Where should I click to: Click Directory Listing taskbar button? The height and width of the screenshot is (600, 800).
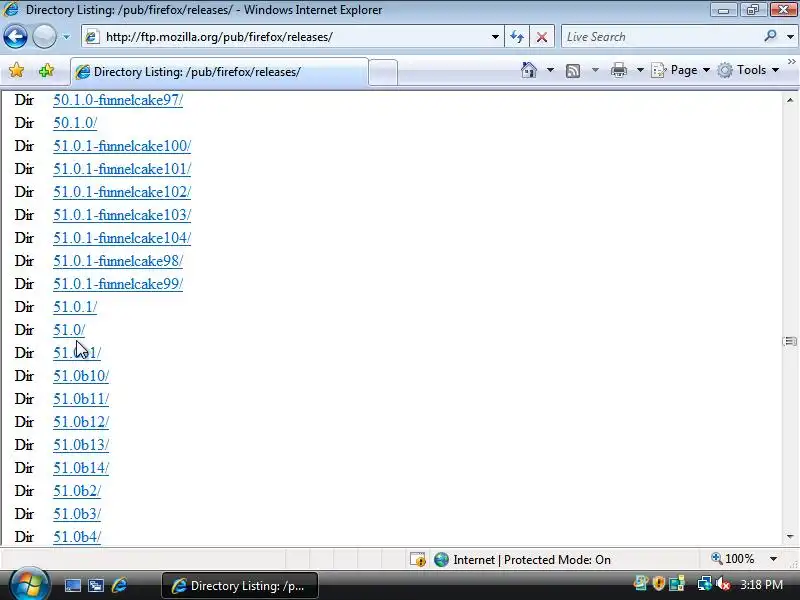pos(240,586)
